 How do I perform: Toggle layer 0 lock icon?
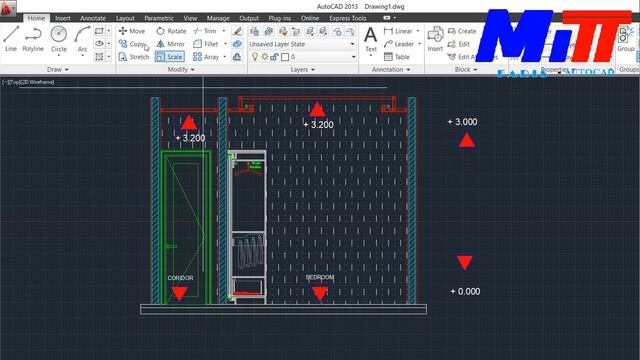point(274,57)
